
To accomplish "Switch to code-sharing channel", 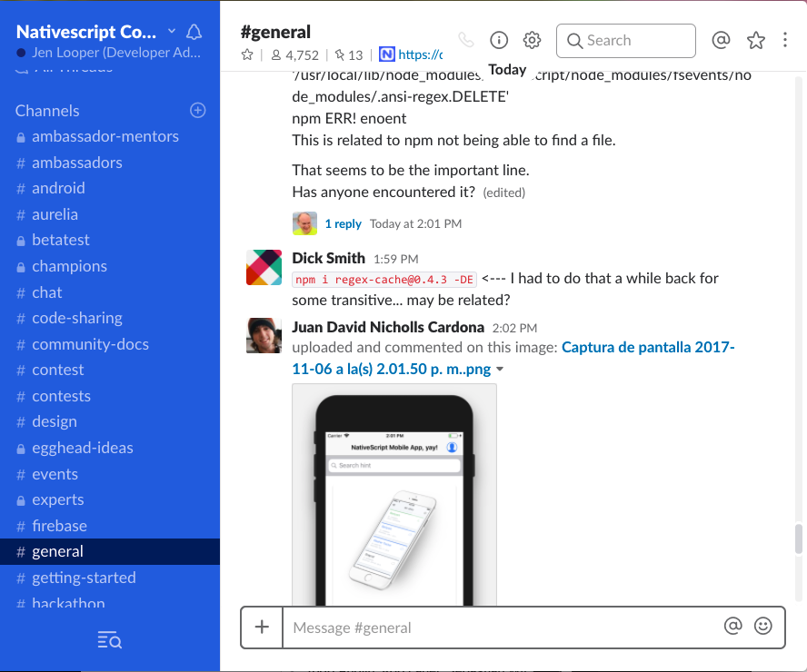I will click(x=110, y=318).
